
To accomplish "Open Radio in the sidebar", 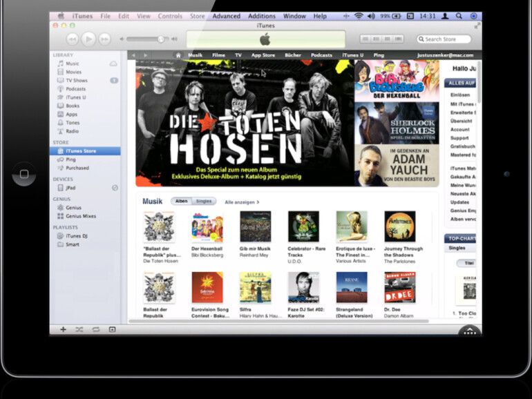I will click(x=72, y=131).
